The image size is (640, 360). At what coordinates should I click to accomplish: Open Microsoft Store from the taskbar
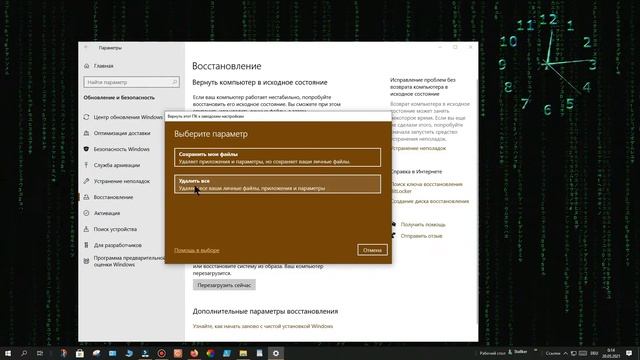tap(80, 353)
